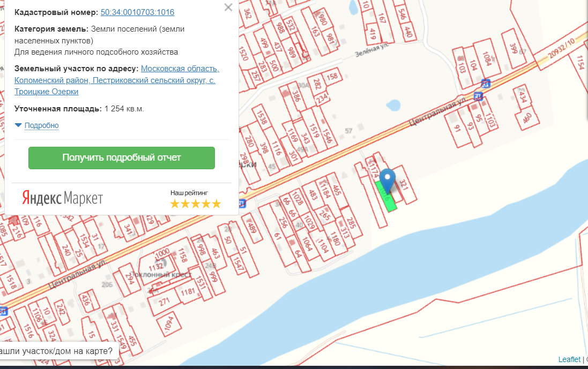Select parcel 1169 on the map
The image size is (588, 369).
point(292,134)
